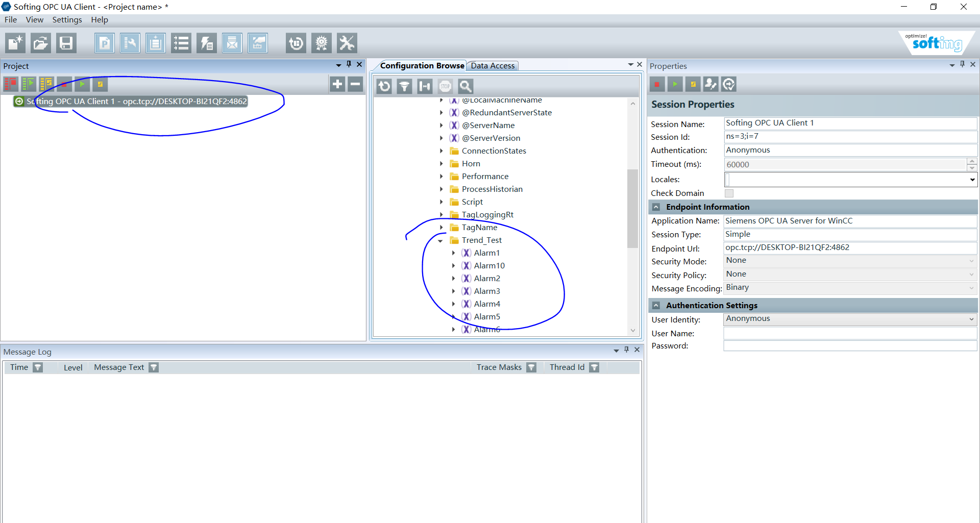Increase Timeout value with up arrow
Viewport: 980px width, 523px height.
972,162
